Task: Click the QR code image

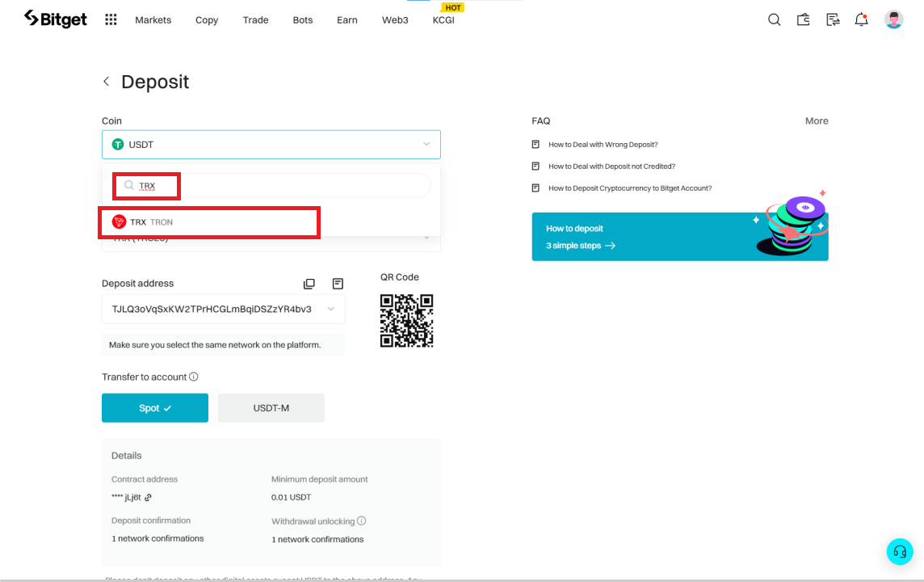Action: [x=406, y=321]
